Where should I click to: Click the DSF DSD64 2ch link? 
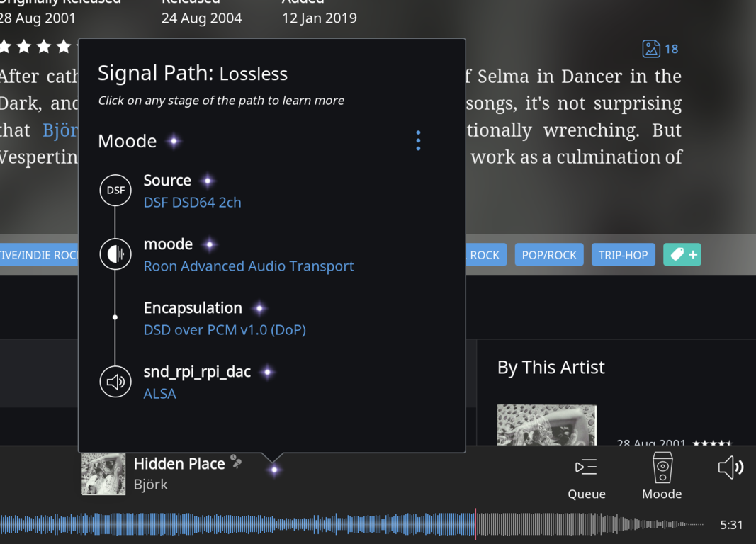pyautogui.click(x=193, y=203)
